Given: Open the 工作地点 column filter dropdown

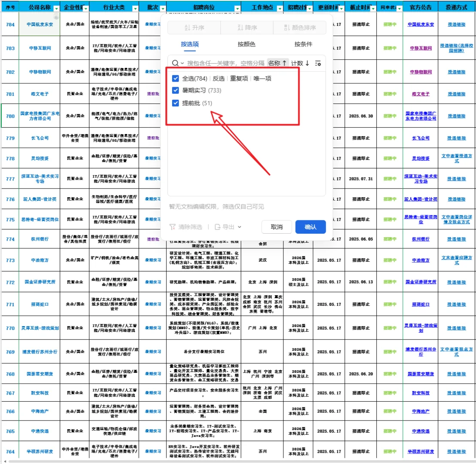Looking at the screenshot, I should (x=279, y=9).
